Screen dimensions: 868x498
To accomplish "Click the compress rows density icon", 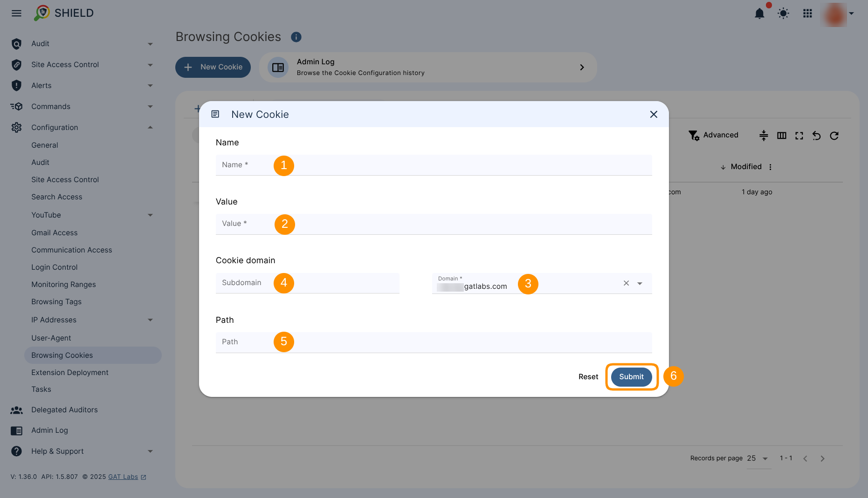I will [x=764, y=136].
